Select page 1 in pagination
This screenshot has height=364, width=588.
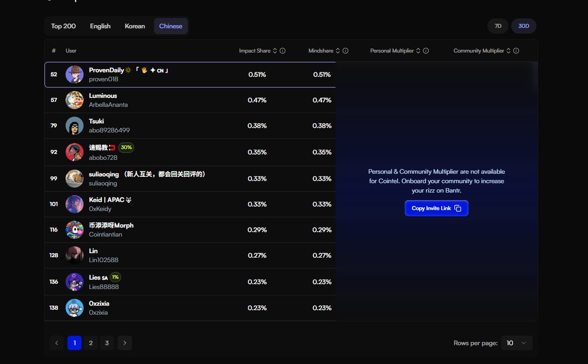pyautogui.click(x=75, y=343)
